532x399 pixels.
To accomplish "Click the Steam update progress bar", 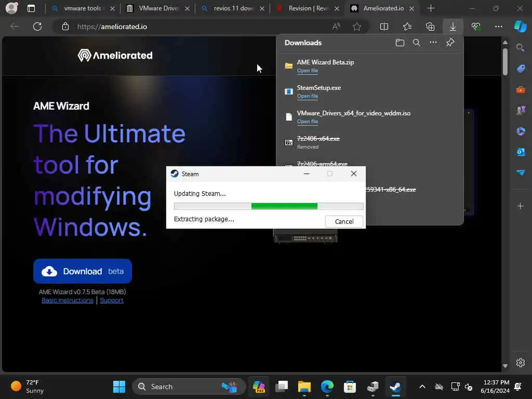I will coord(269,206).
